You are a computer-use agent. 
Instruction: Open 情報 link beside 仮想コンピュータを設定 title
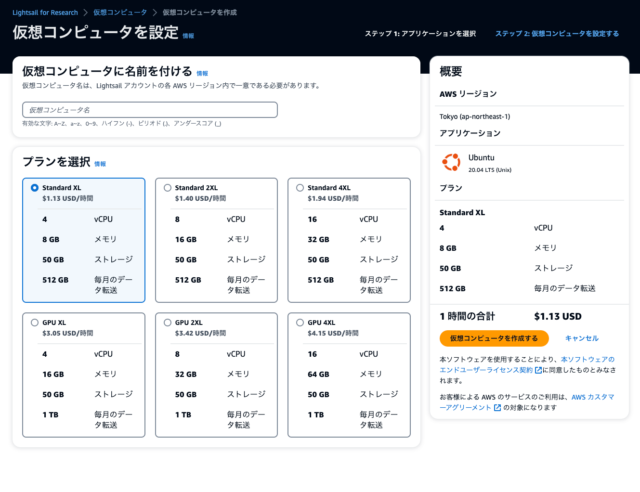click(188, 36)
